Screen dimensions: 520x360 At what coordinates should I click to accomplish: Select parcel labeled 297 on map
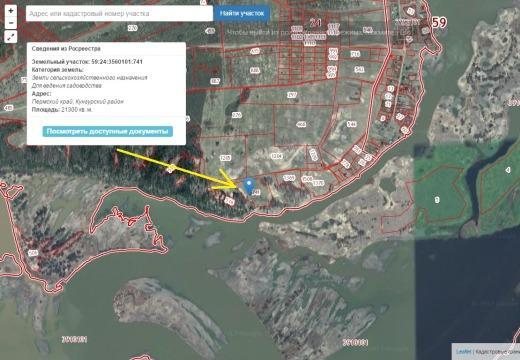coord(292,95)
